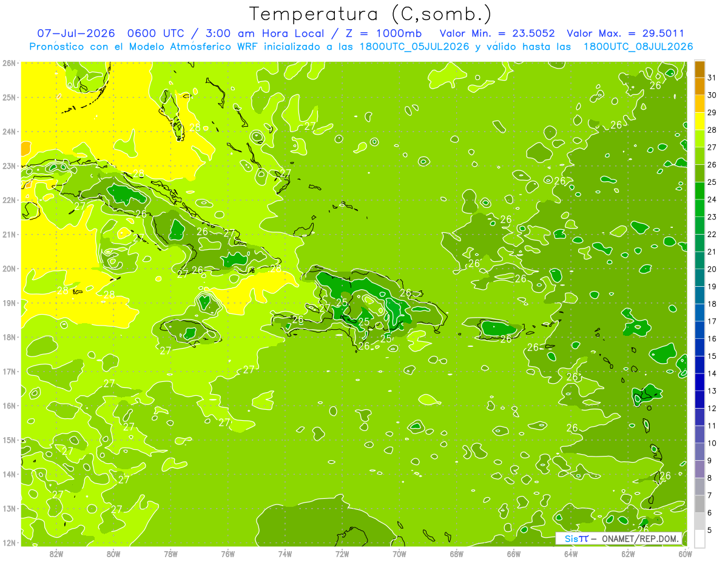Click the "10" legend scale label
The height and width of the screenshot is (562, 728).
pyautogui.click(x=712, y=443)
